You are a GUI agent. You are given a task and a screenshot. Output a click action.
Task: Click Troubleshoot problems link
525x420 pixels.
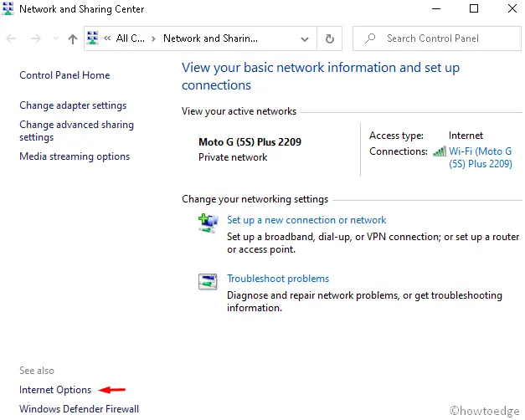point(278,279)
